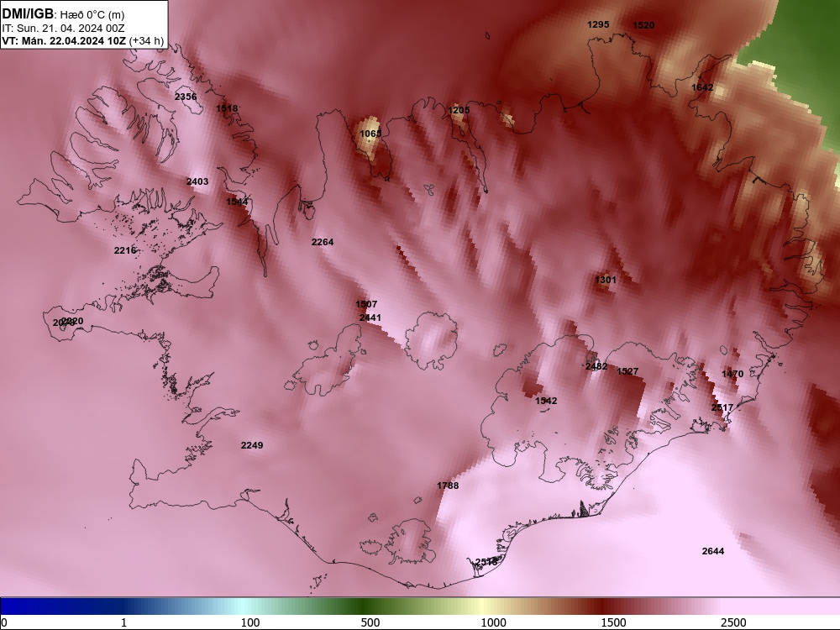Select the 2644 height value
The width and height of the screenshot is (840, 630).
(x=713, y=551)
